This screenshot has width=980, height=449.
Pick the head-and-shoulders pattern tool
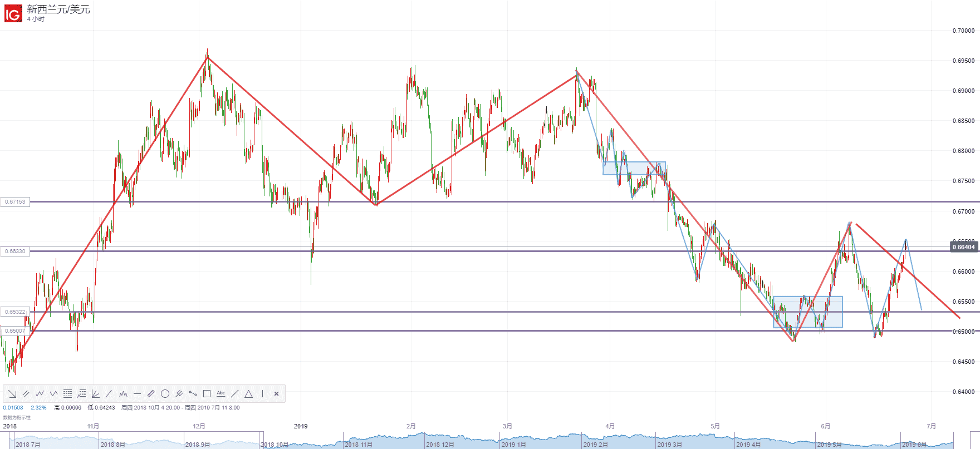124,394
